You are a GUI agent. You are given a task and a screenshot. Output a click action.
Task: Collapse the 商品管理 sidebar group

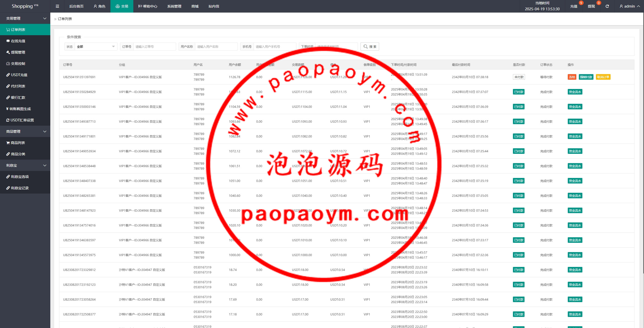(25, 131)
